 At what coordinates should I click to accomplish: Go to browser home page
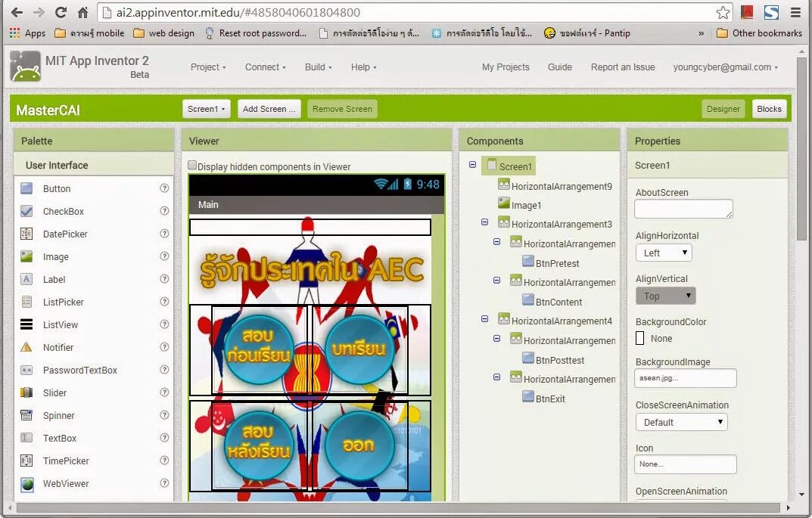click(x=82, y=12)
